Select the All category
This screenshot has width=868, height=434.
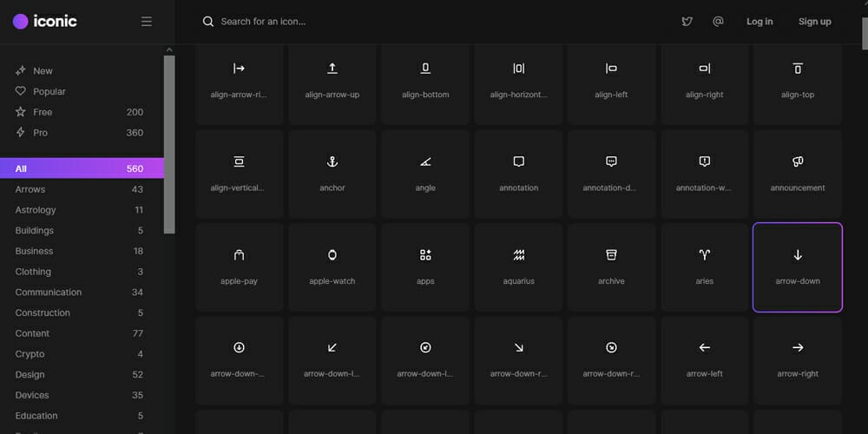point(82,168)
